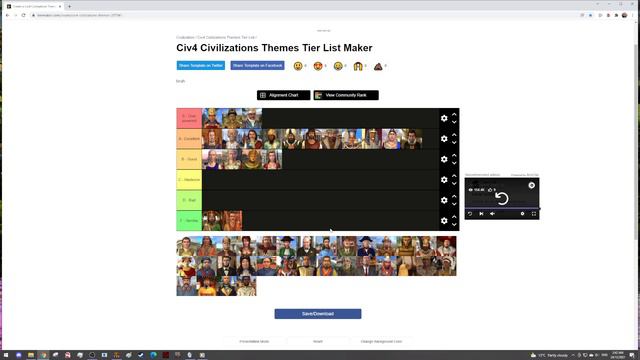Move the A tier row up
The height and width of the screenshot is (360, 640).
click(x=454, y=135)
